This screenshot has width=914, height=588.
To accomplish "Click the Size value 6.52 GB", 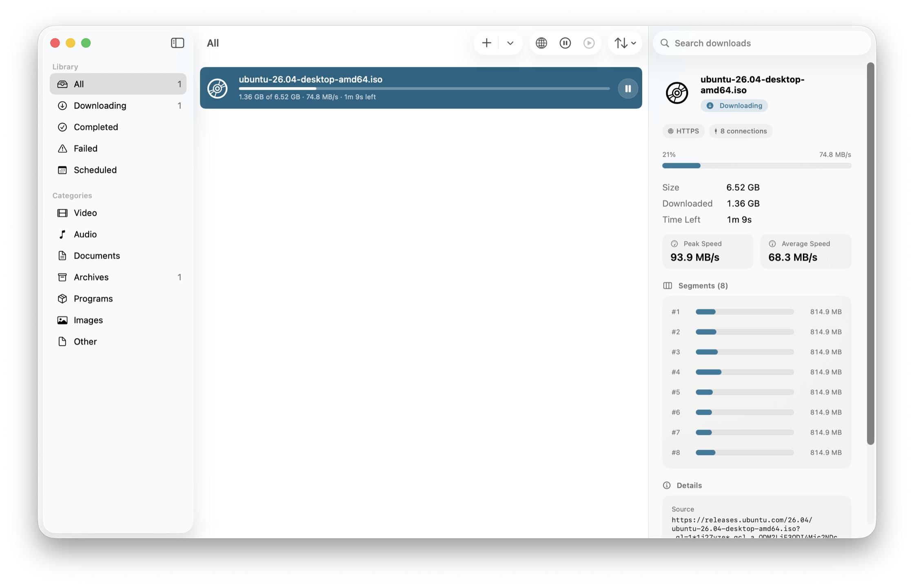I will point(743,187).
